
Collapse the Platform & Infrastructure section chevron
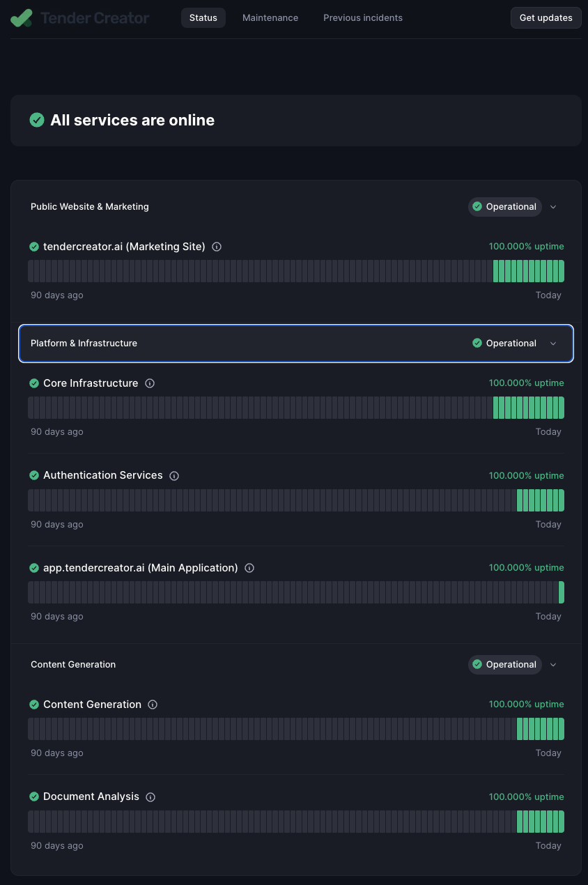pos(553,344)
